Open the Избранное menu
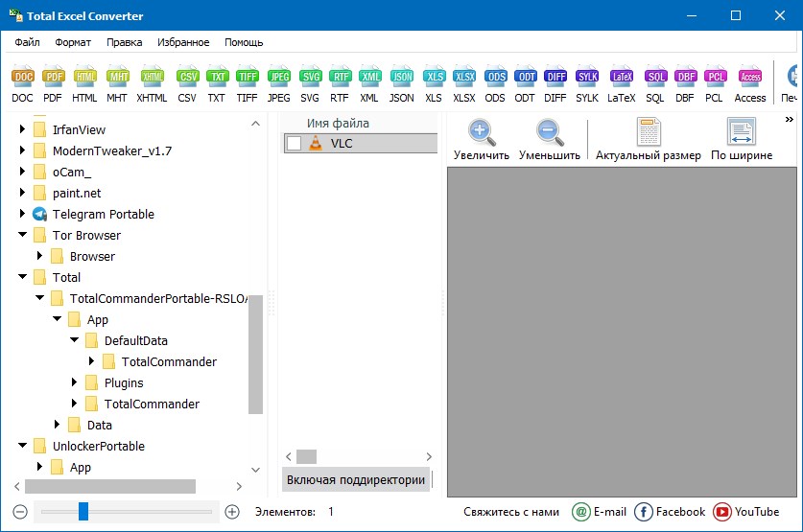The image size is (803, 532). click(183, 42)
